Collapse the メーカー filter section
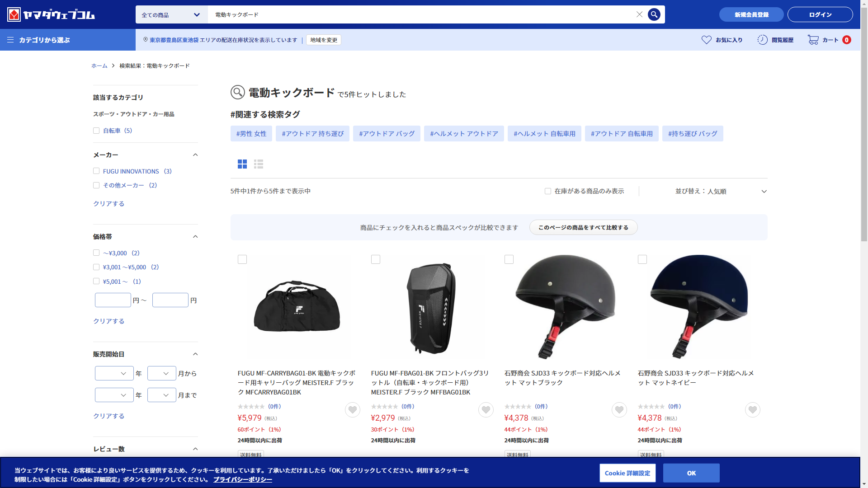 [195, 155]
